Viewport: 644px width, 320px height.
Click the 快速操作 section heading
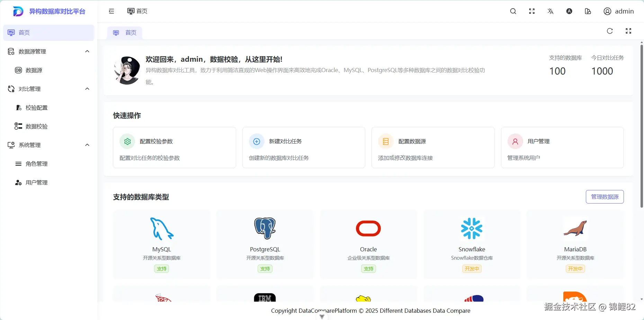[x=127, y=116]
